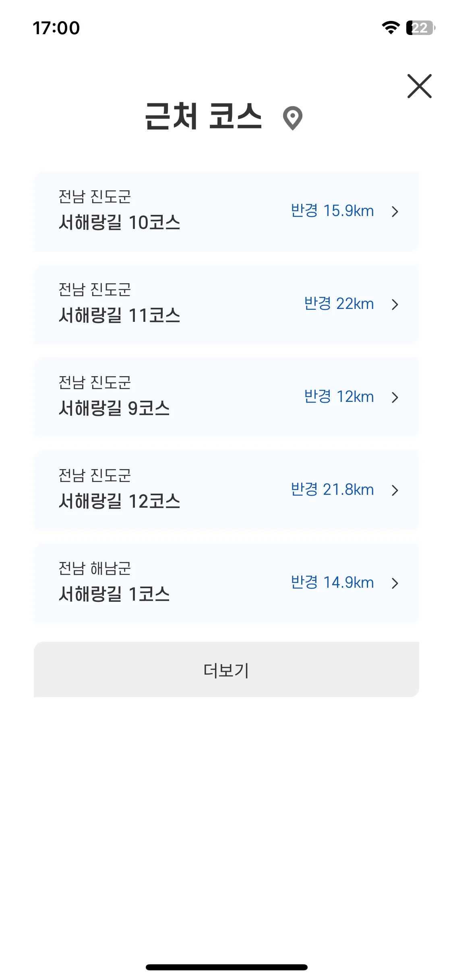Image resolution: width=453 pixels, height=980 pixels.
Task: Tap the 더보기 button to load more
Action: [226, 669]
